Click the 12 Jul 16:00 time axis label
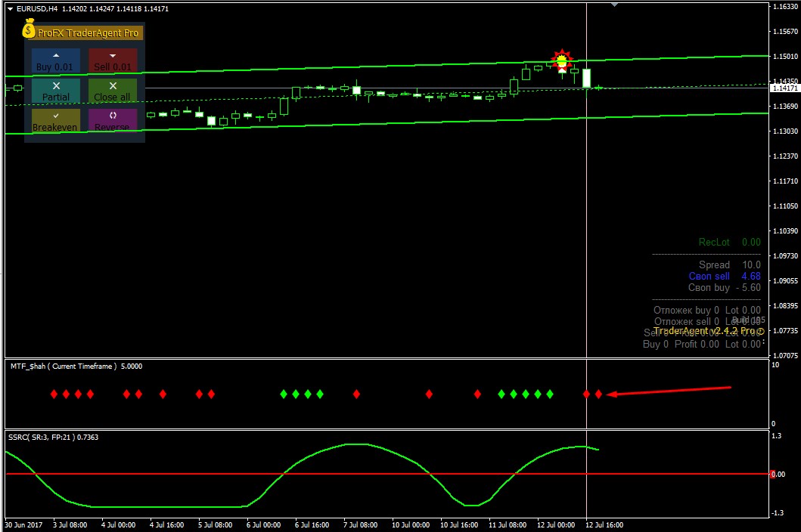This screenshot has height=532, width=801. point(604,525)
